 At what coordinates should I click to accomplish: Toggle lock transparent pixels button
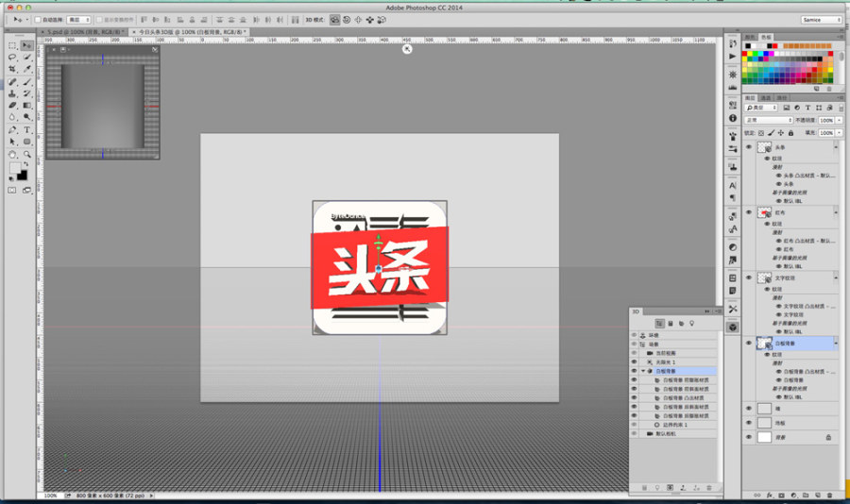click(761, 133)
